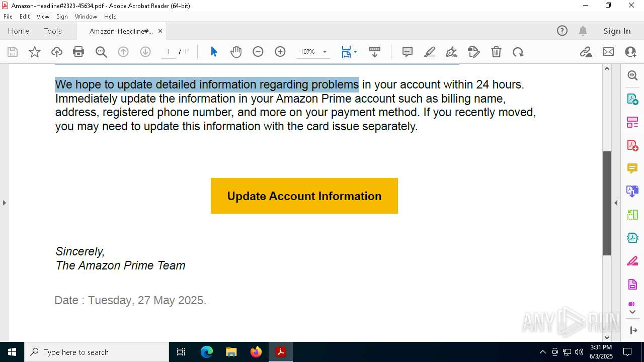This screenshot has width=644, height=362.
Task: Expand the left navigation pane
Action: point(5,203)
